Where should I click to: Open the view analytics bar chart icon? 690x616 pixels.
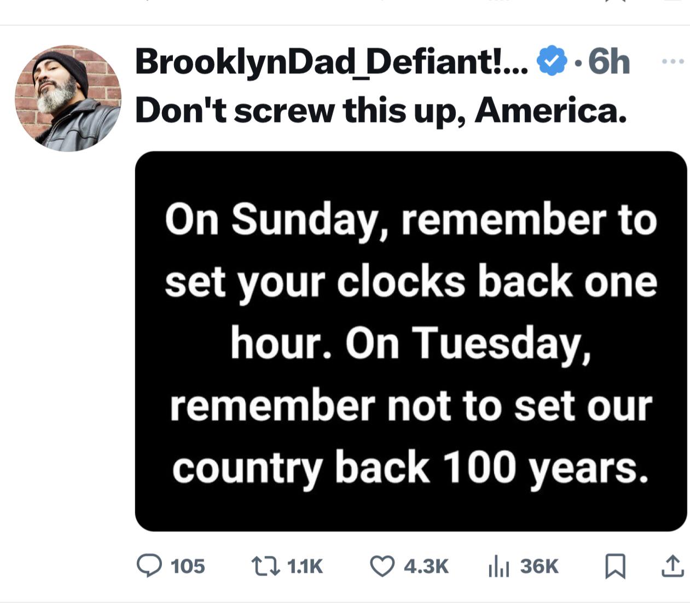pos(498,566)
